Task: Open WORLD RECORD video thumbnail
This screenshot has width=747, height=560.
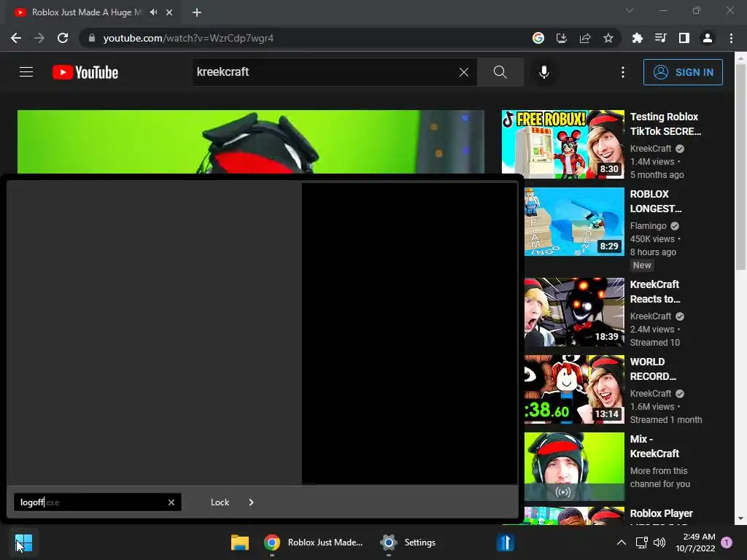Action: coord(574,389)
